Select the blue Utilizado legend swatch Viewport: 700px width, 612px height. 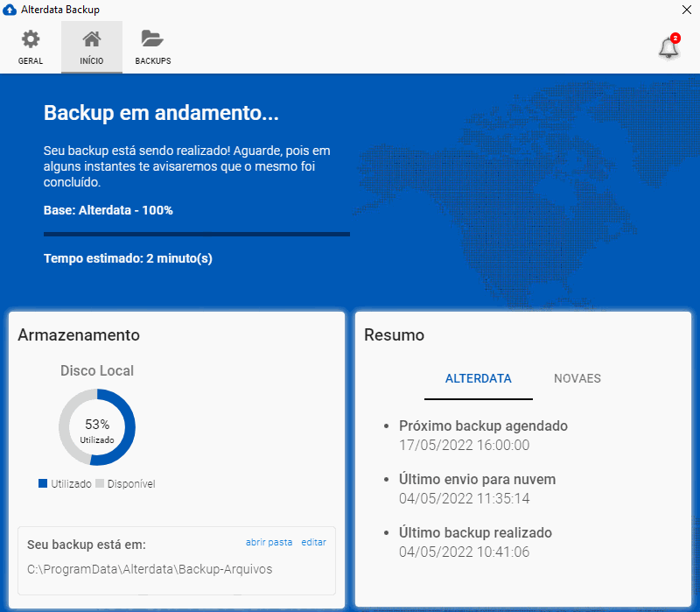[43, 483]
